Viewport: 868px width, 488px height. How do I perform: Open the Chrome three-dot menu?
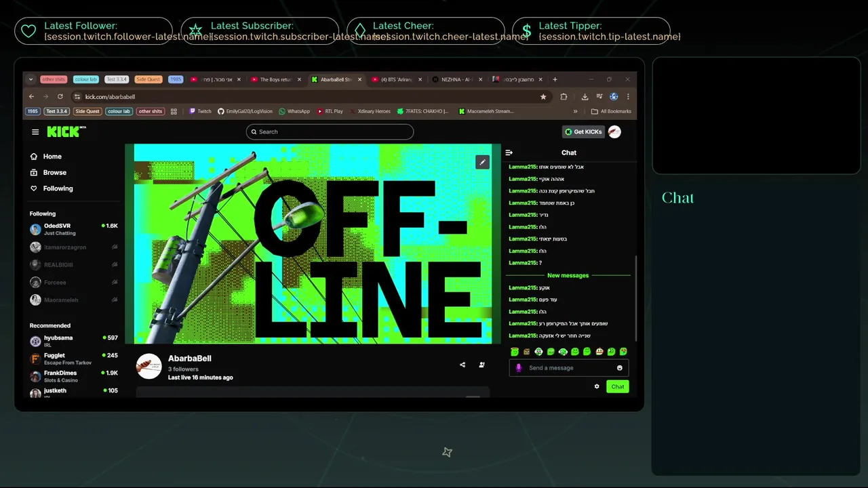pos(628,97)
